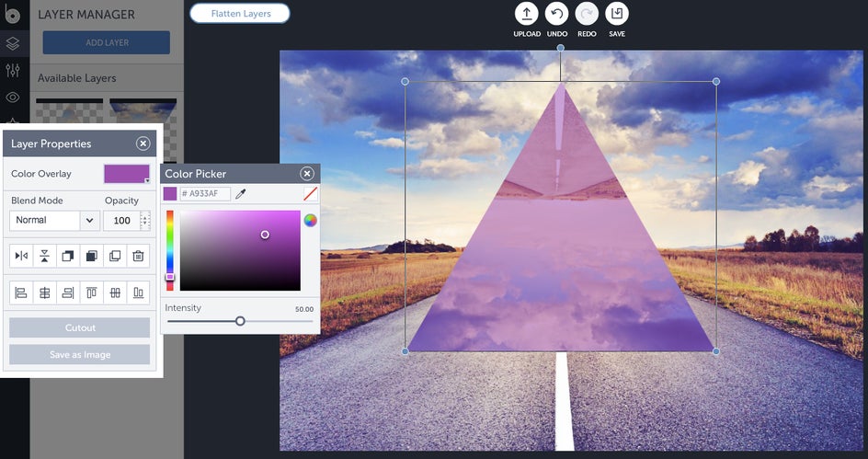Screen dimensions: 868x459
Task: Click the bottom-left selection corner handle
Action: (405, 351)
